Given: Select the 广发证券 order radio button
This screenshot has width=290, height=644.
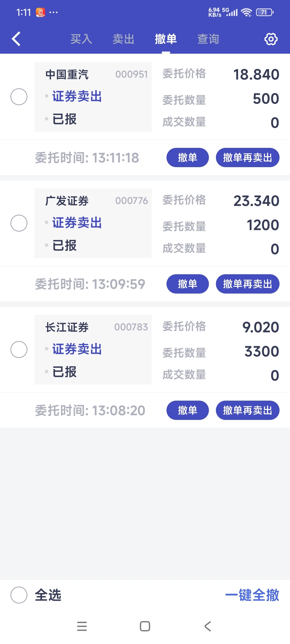Looking at the screenshot, I should [19, 223].
